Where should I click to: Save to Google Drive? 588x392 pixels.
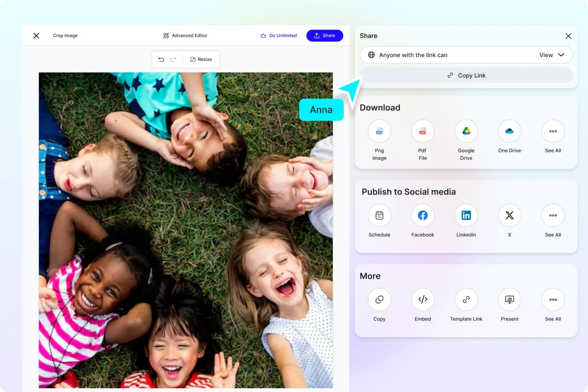(466, 131)
